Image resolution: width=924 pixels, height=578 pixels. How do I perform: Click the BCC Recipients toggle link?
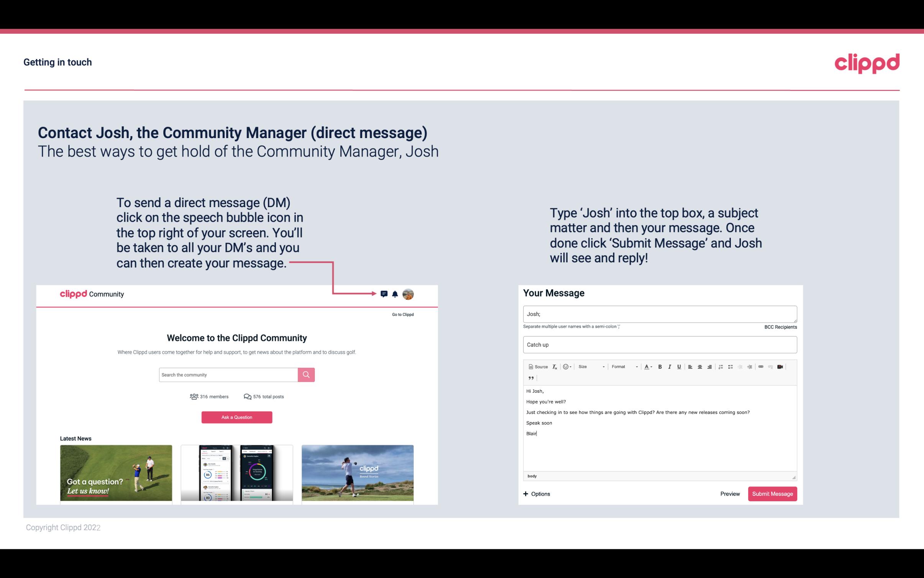pyautogui.click(x=780, y=327)
